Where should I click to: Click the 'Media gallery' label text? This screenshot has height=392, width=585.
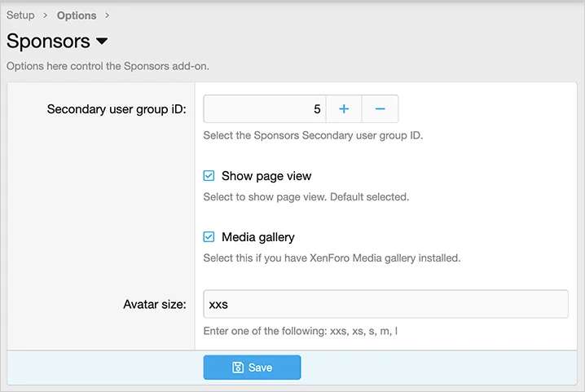click(x=258, y=237)
